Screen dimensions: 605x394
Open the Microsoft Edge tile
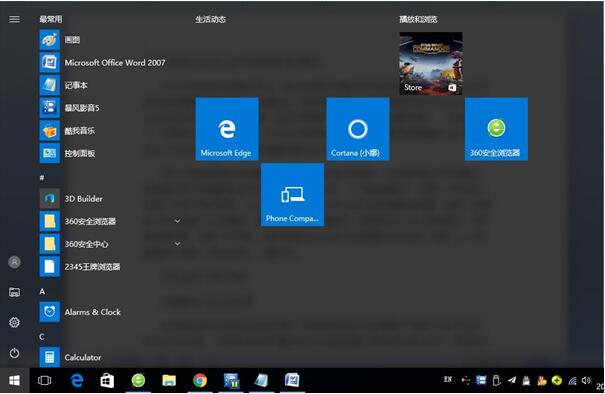pos(227,129)
